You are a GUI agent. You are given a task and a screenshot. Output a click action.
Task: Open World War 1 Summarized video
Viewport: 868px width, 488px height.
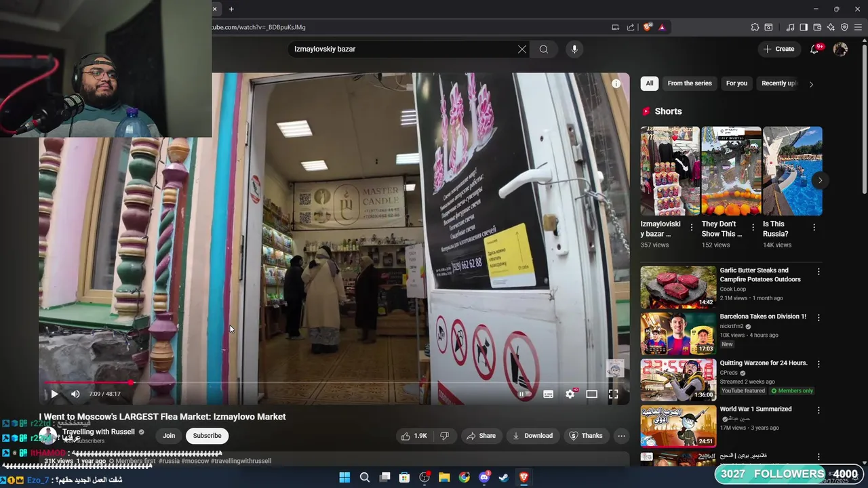point(678,426)
